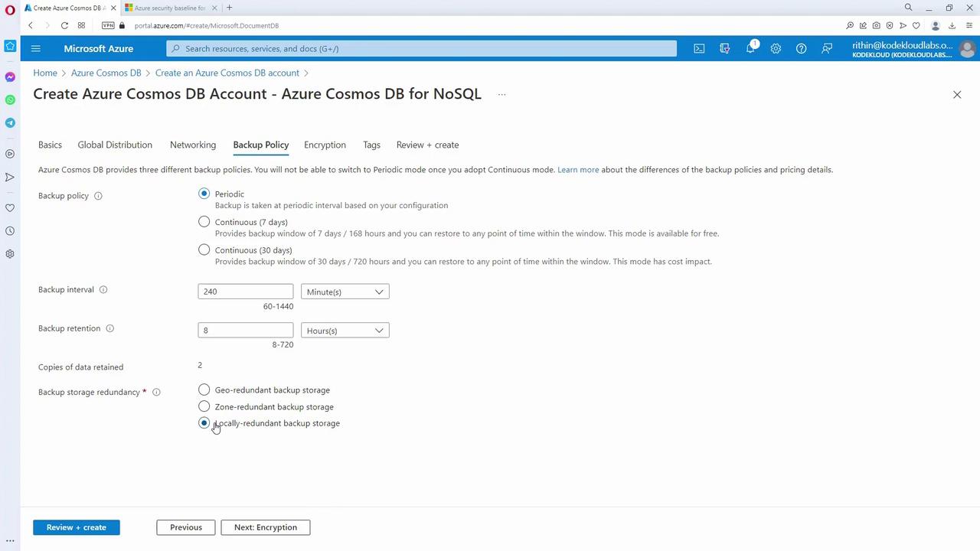The width and height of the screenshot is (980, 551).
Task: Open Telegram in Opera sidebar
Action: (10, 123)
